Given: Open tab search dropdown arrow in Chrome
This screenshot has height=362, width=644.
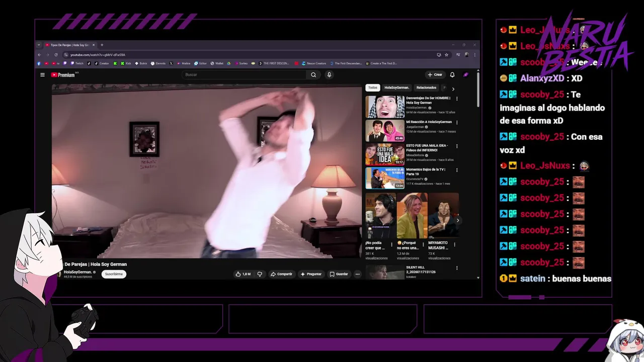Looking at the screenshot, I should point(39,45).
